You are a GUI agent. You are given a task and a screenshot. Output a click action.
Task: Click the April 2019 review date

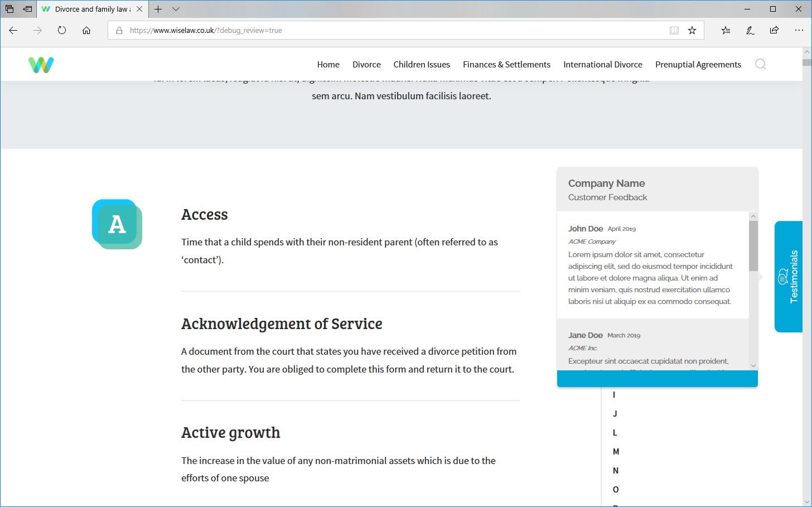pos(622,229)
